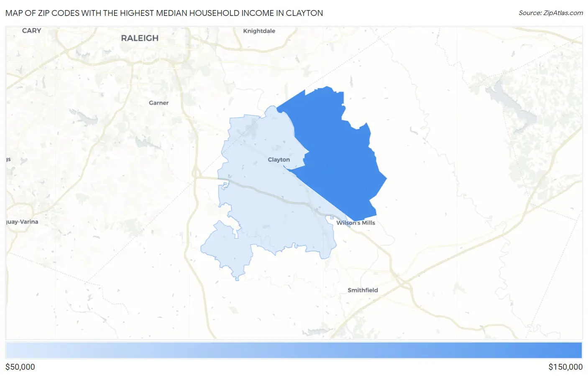Click the $50,000 legend minimum label
This screenshot has width=588, height=376.
(x=20, y=367)
